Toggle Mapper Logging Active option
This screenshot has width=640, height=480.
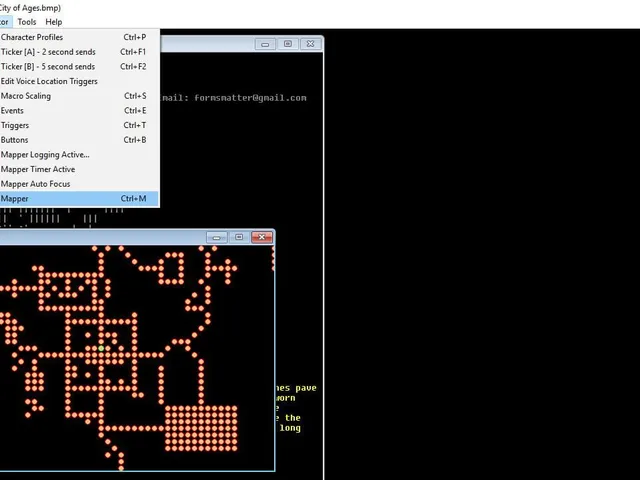(x=80, y=155)
